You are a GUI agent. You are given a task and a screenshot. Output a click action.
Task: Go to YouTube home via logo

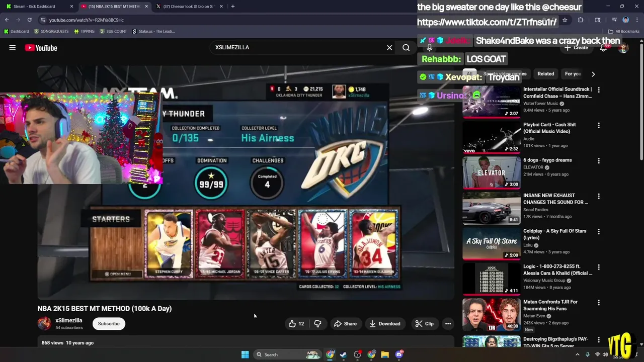pyautogui.click(x=41, y=48)
